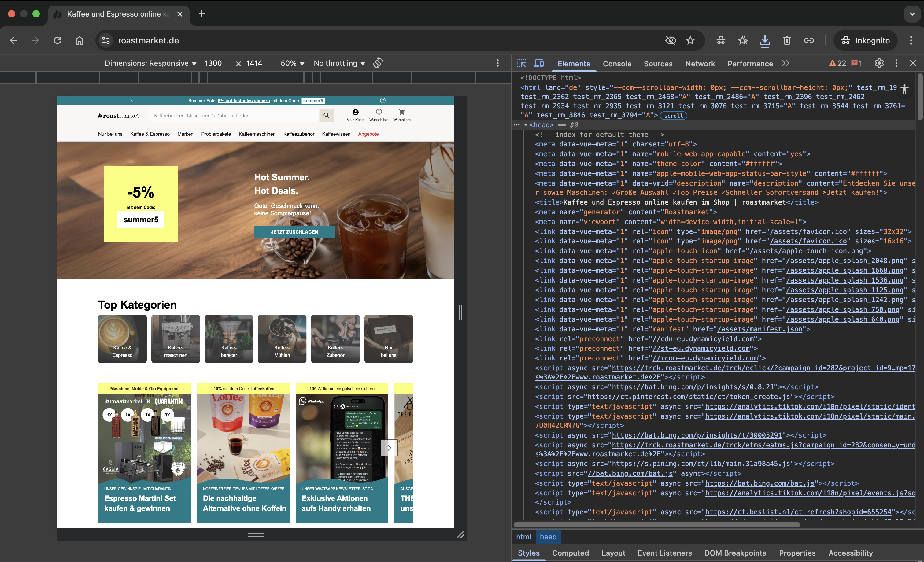Open the No throttling dropdown
924x562 pixels.
[x=338, y=63]
